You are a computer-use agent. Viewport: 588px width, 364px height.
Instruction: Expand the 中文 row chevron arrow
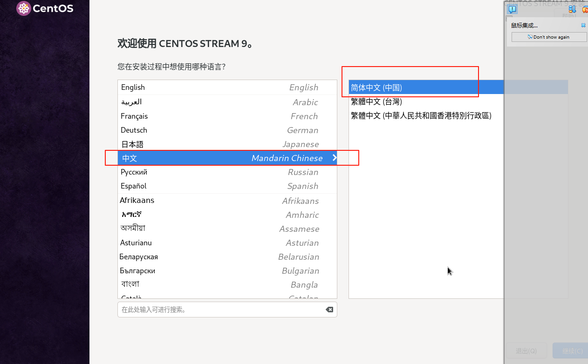pos(334,158)
